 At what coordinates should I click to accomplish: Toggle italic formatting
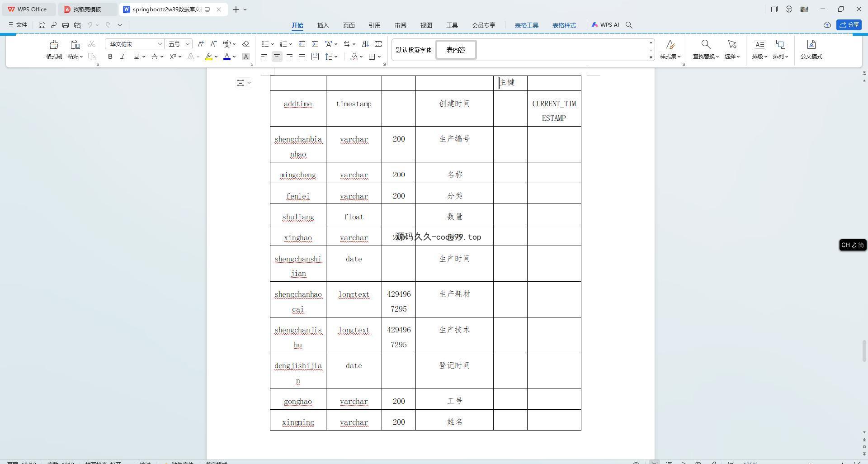click(x=123, y=57)
